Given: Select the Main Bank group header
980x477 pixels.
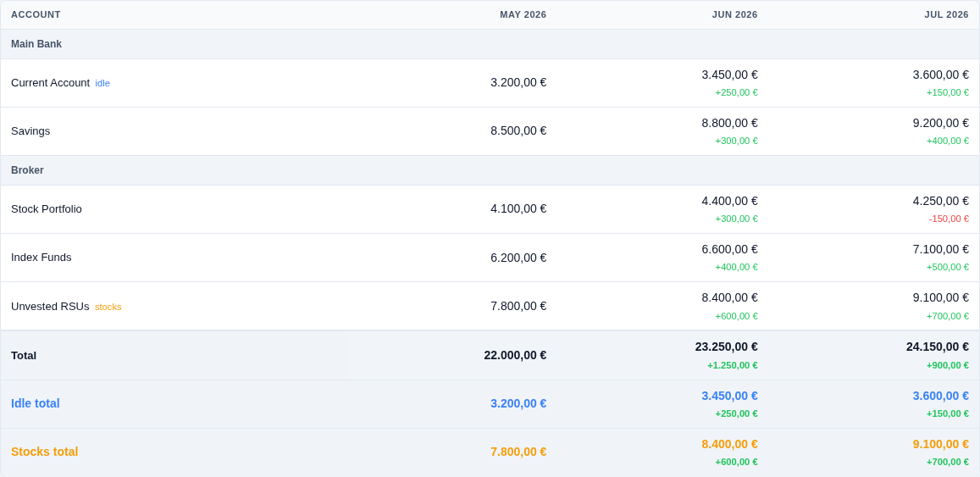Looking at the screenshot, I should click(x=490, y=44).
